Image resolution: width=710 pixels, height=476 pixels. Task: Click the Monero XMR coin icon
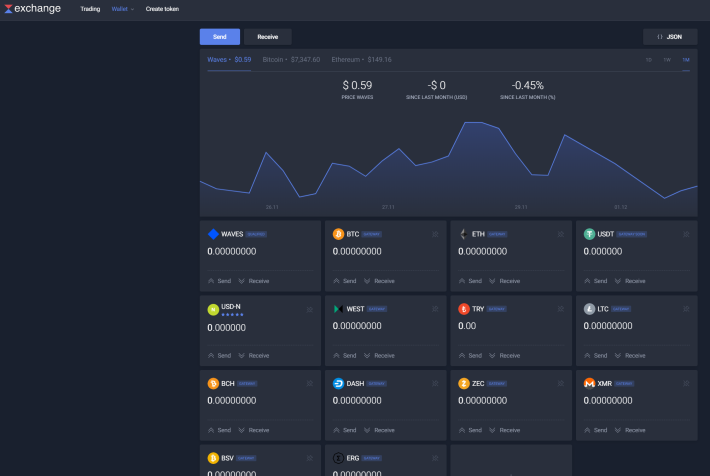(589, 384)
